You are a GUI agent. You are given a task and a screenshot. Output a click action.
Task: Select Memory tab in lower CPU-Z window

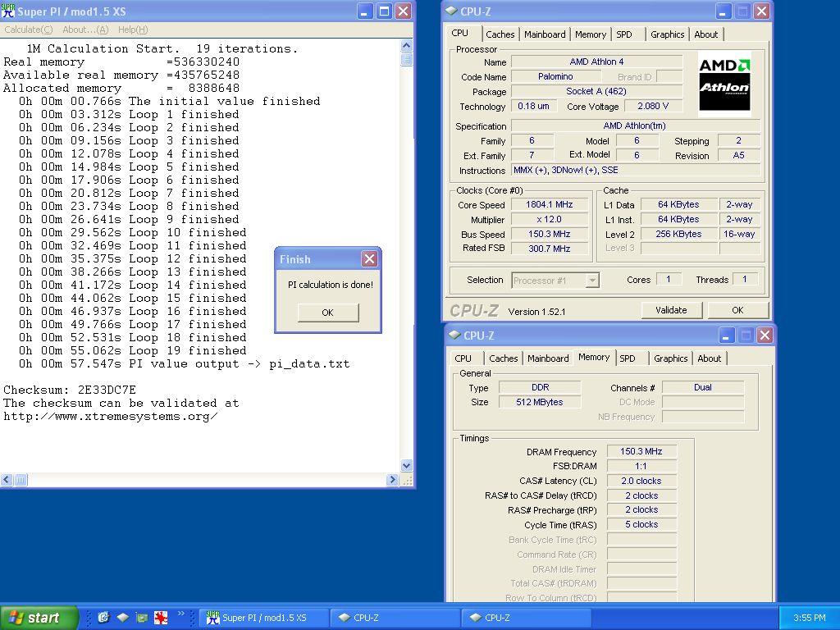click(x=594, y=358)
